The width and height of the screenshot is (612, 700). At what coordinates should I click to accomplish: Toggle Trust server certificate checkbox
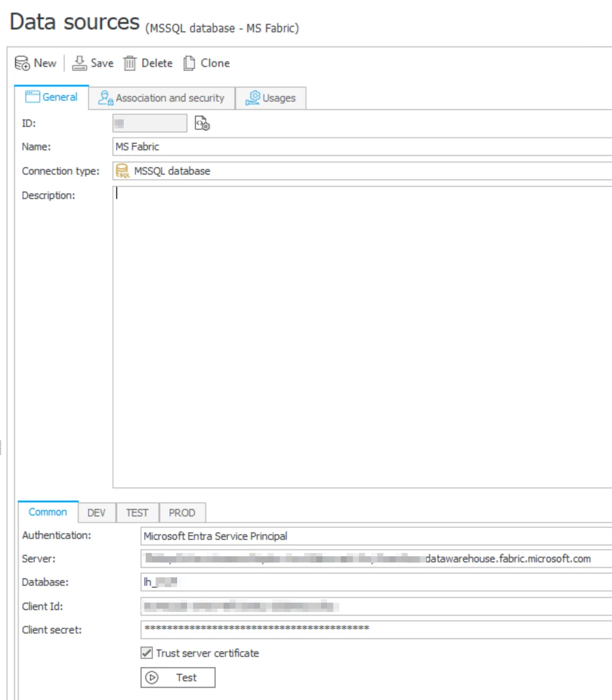coord(147,653)
